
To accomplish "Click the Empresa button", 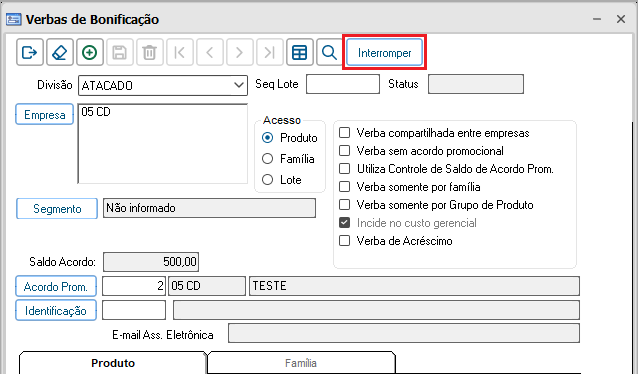I will [x=44, y=114].
